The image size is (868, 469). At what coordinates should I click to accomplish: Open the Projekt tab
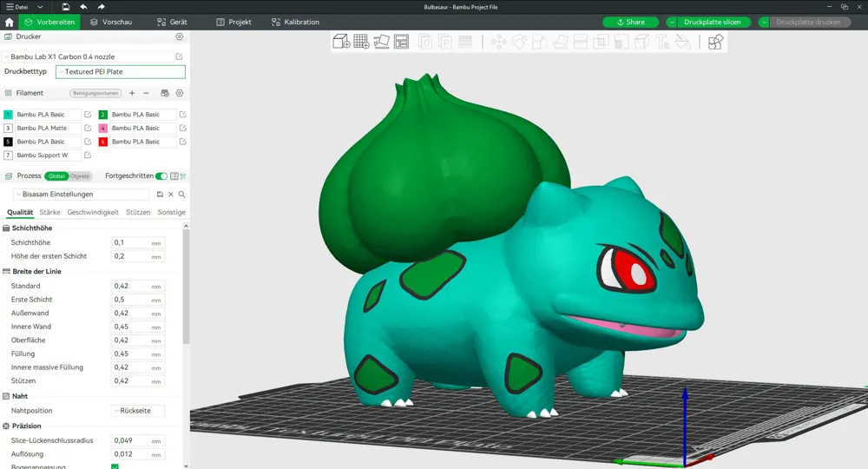pos(233,23)
